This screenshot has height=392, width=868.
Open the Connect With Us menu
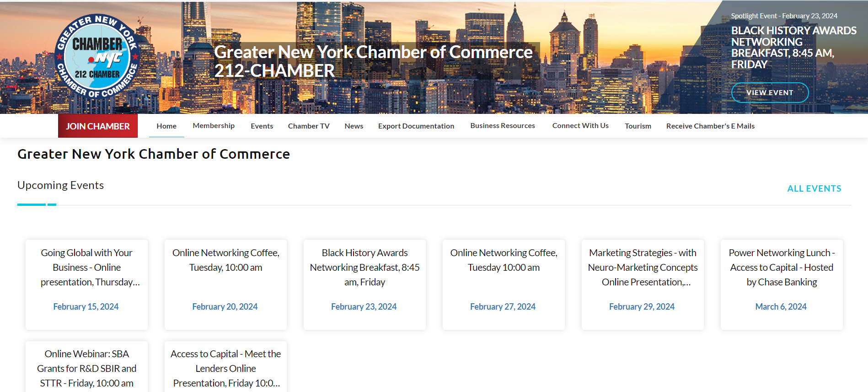click(x=580, y=126)
